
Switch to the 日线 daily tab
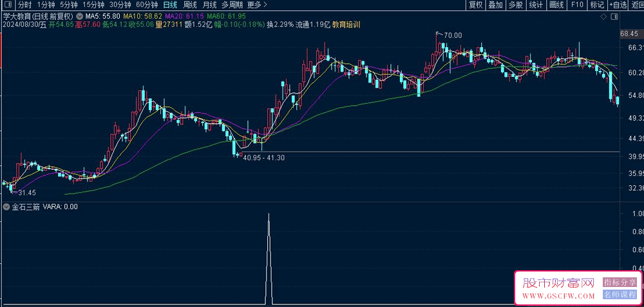tap(170, 5)
